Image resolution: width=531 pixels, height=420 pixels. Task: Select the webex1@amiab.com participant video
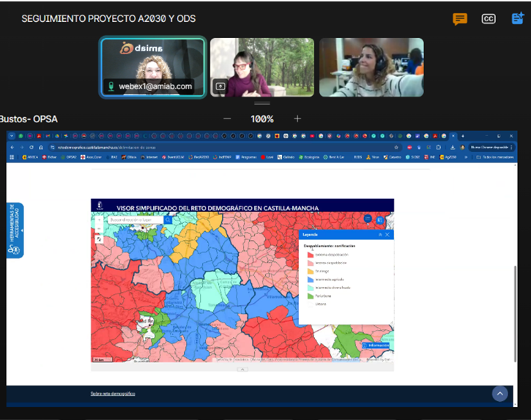[152, 67]
